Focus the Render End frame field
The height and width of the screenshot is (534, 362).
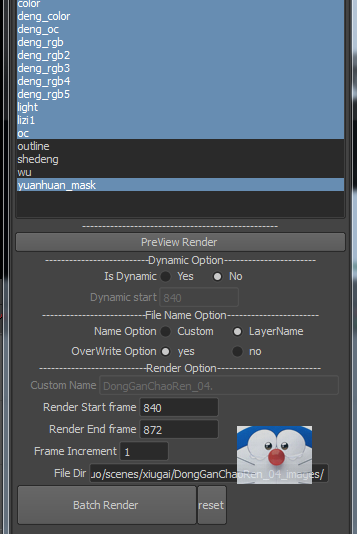[179, 429]
